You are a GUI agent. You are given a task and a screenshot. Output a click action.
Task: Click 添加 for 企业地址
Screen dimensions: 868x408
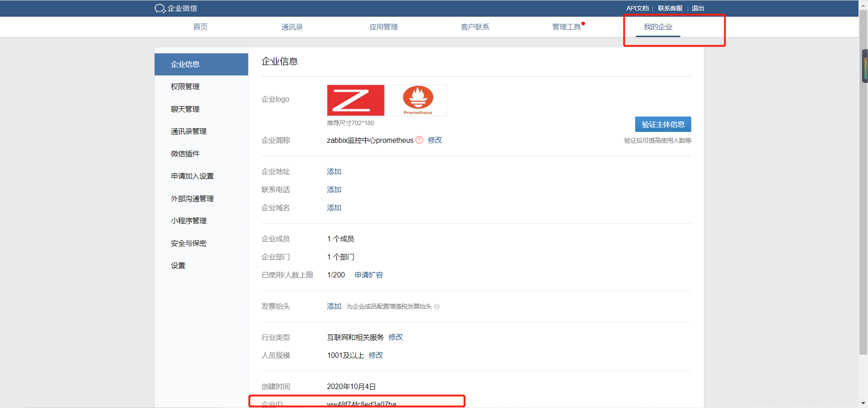334,171
